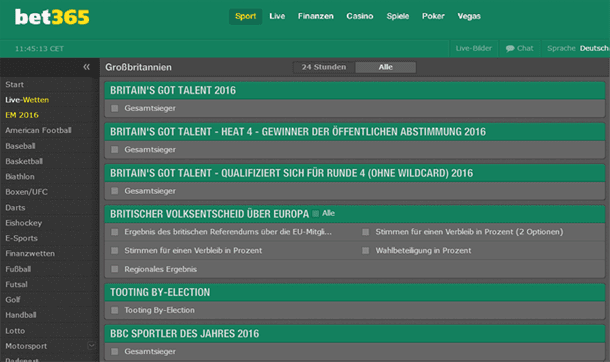
Task: Click the Chat speech bubble icon
Action: [510, 49]
